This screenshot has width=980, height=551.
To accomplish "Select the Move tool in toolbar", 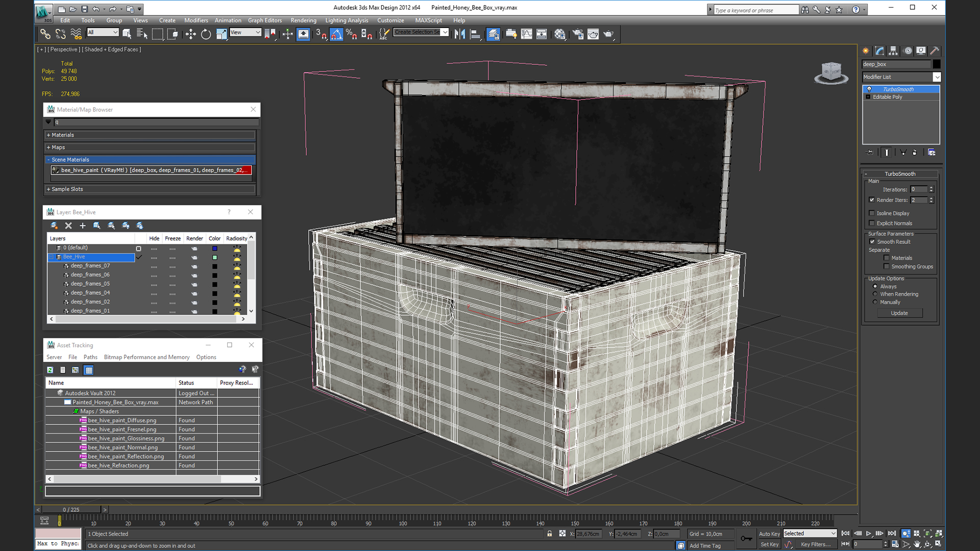I will pyautogui.click(x=190, y=34).
